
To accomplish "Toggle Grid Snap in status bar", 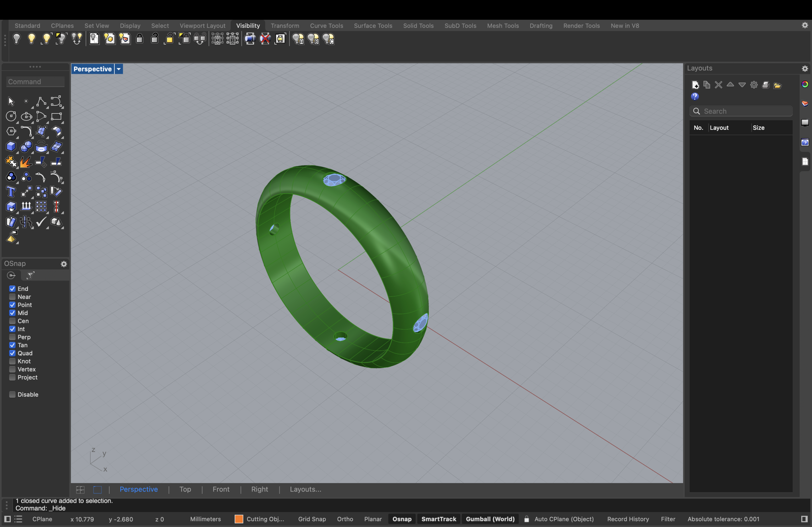I will tap(312, 519).
